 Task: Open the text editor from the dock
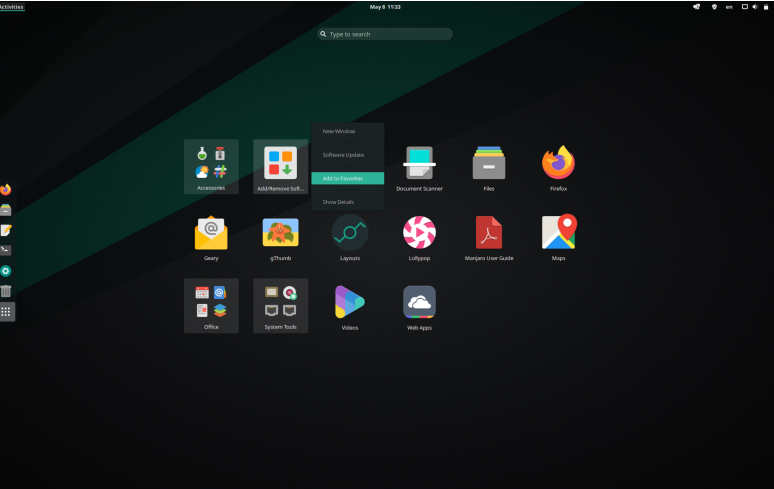(x=6, y=230)
